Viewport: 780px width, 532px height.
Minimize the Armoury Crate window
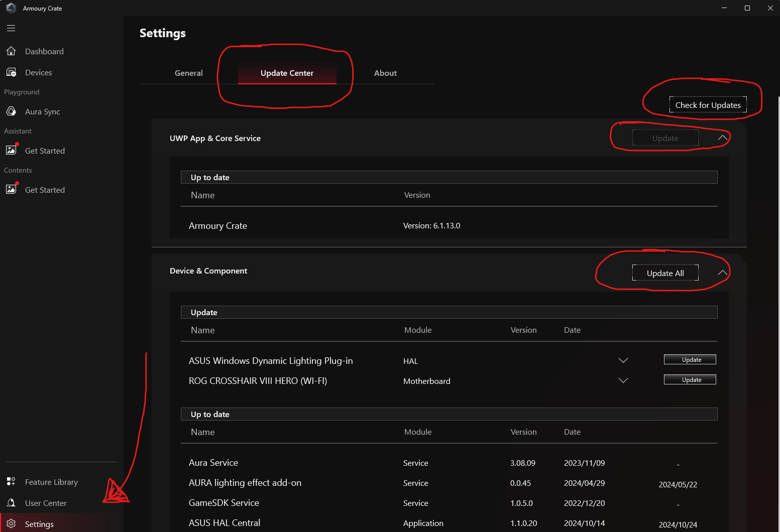pyautogui.click(x=724, y=8)
